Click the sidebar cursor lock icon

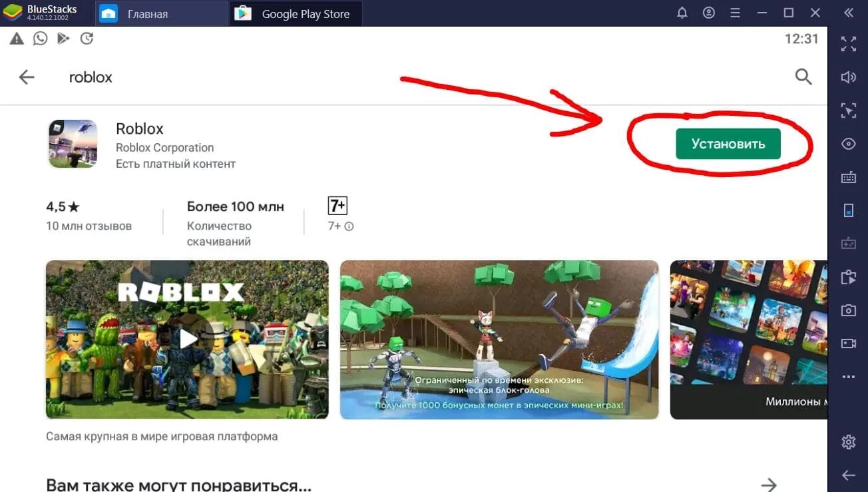click(x=849, y=111)
